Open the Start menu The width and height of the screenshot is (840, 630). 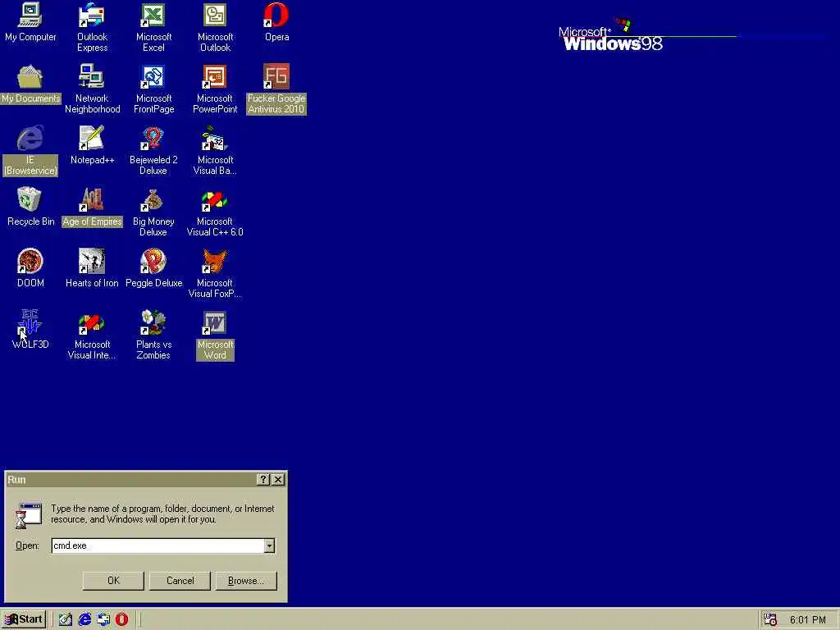pos(24,619)
